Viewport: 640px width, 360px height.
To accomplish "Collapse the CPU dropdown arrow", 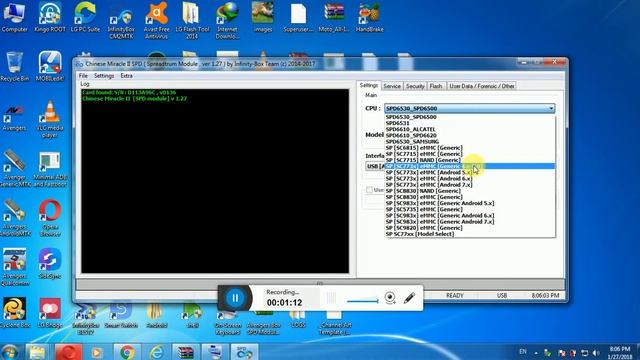I will [x=551, y=109].
